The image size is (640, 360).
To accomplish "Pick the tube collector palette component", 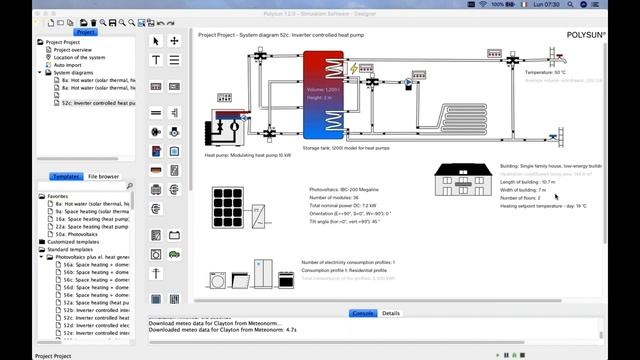I will click(x=174, y=299).
